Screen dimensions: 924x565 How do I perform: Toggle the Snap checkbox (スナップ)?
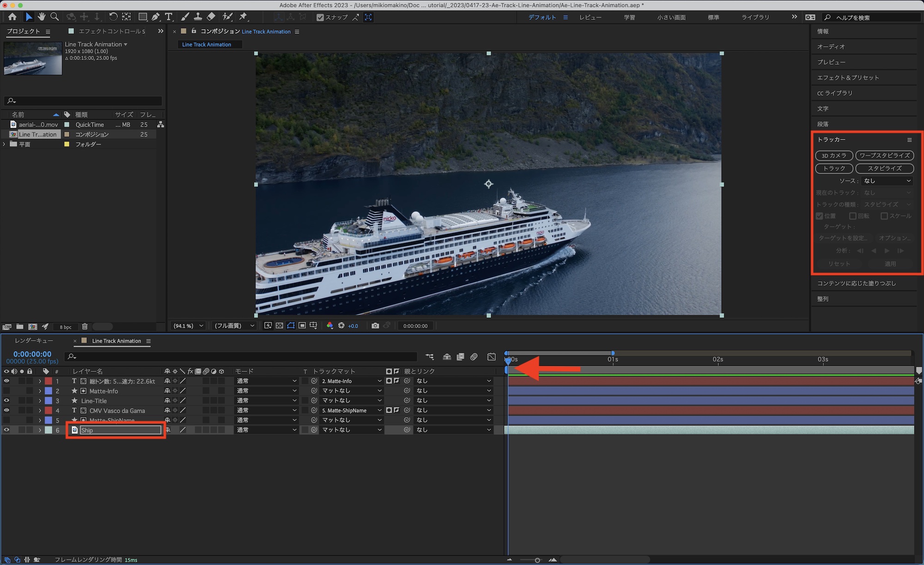(x=320, y=18)
